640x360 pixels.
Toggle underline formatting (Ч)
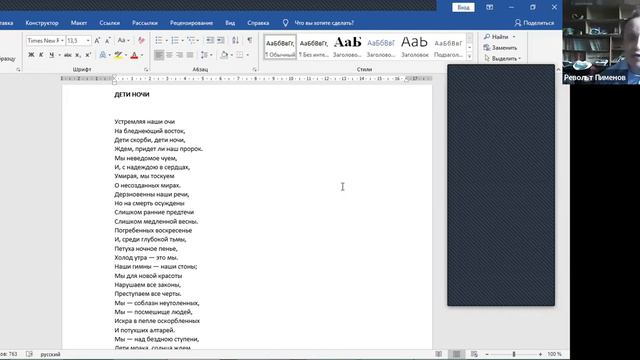[x=51, y=55]
